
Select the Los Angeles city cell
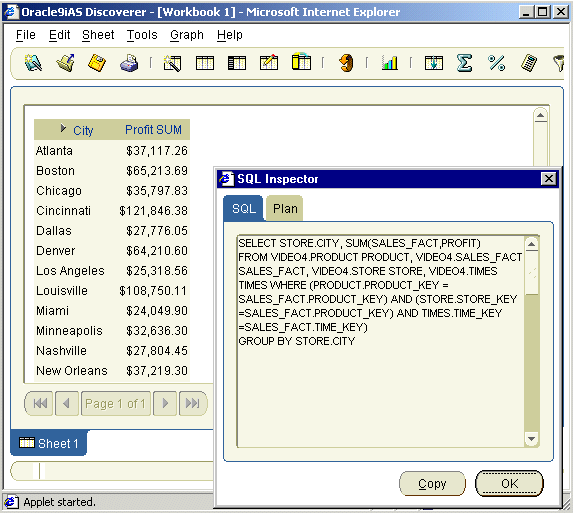tap(70, 271)
